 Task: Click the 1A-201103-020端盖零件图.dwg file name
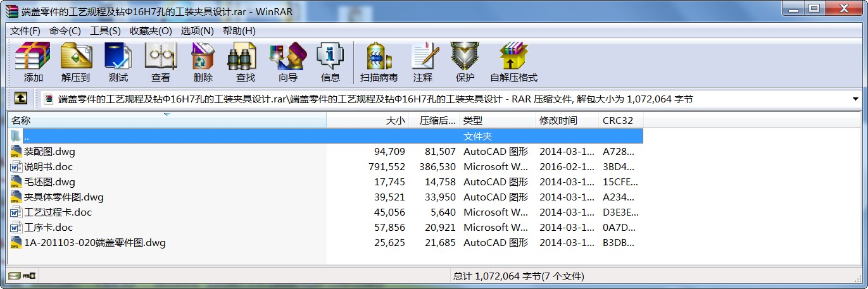tap(95, 242)
